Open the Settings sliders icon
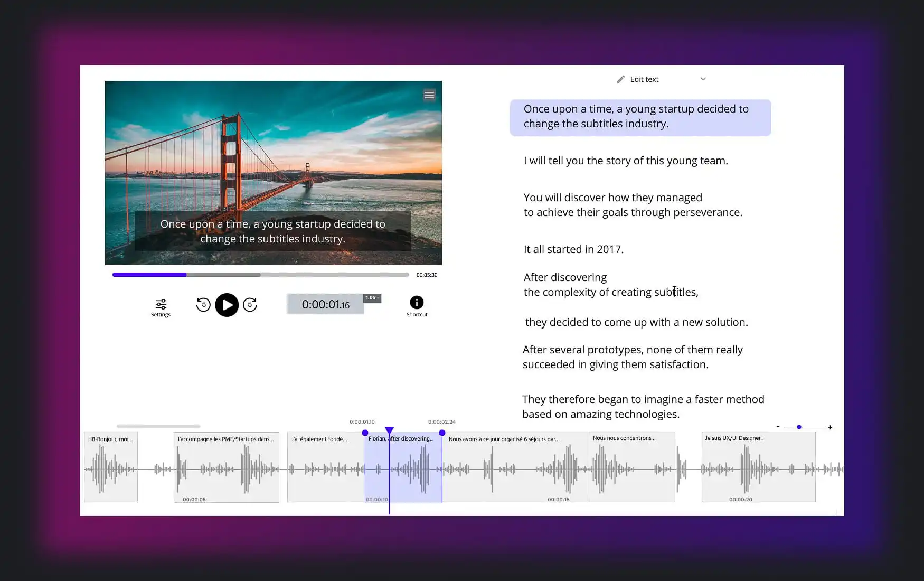Screen dimensions: 924x581 point(161,304)
